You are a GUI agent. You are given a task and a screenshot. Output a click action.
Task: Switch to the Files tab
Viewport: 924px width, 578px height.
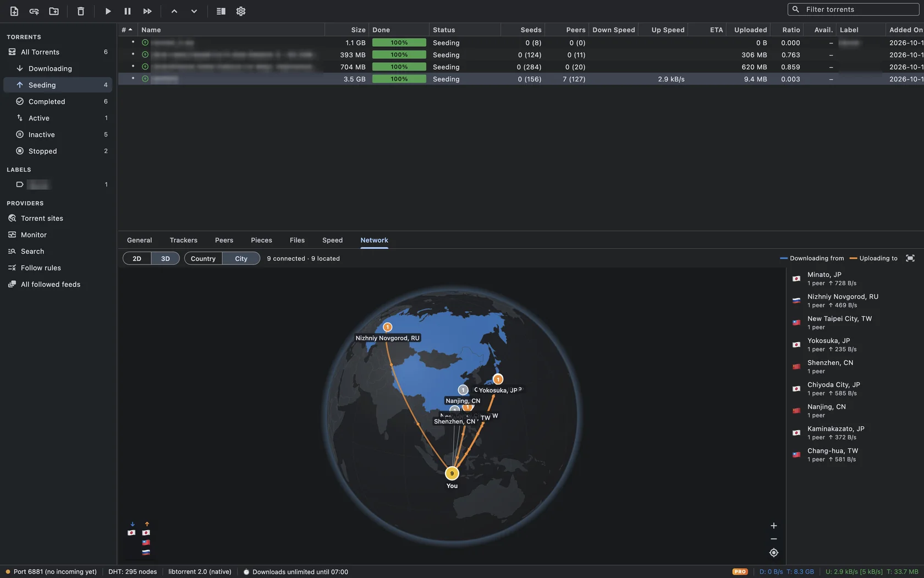(x=297, y=240)
